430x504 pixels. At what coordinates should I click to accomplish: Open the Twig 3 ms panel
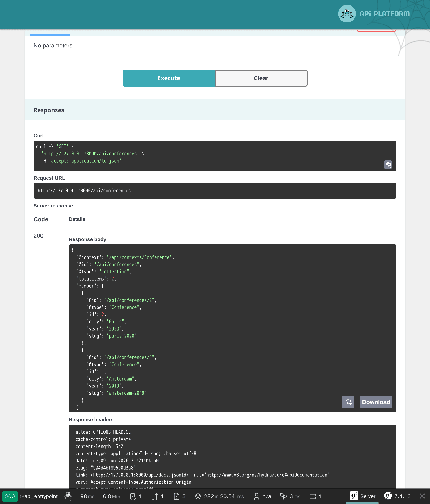[x=290, y=496]
